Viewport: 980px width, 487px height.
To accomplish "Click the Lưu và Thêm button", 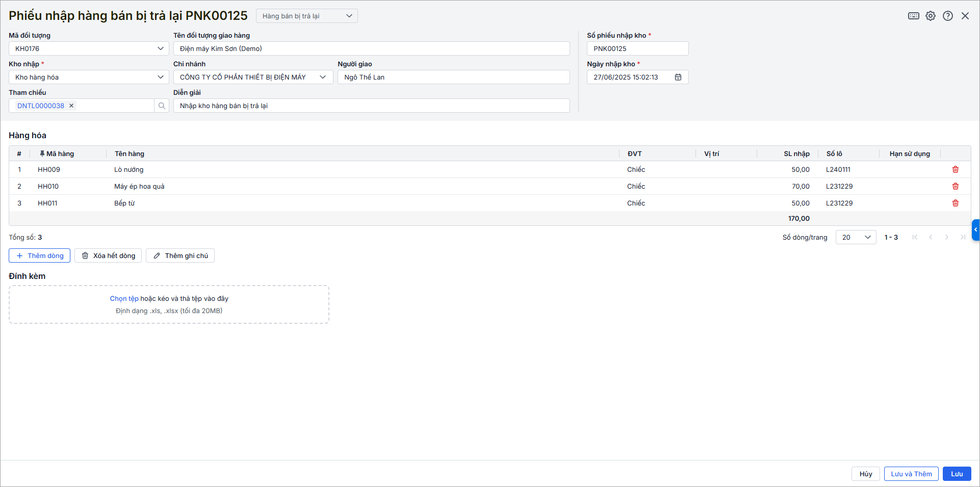I will [x=911, y=474].
